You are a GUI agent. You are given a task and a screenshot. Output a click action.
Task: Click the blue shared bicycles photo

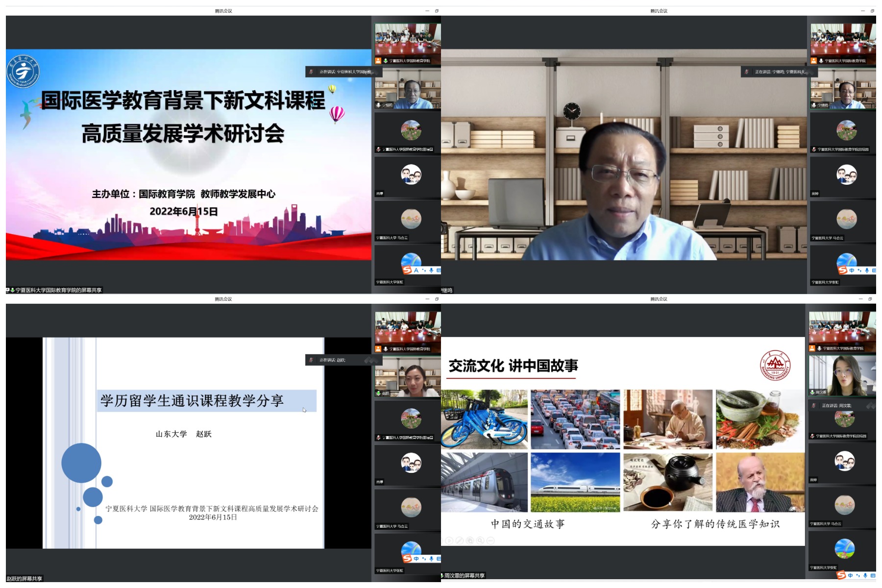coord(484,419)
